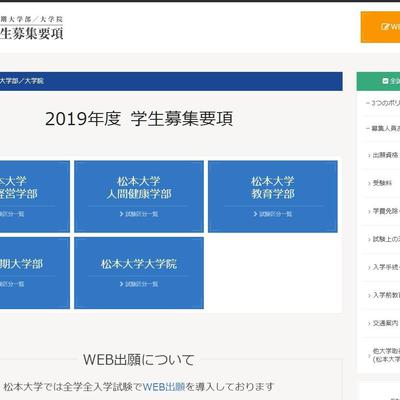Open the 松本大学 教育学部 tile
The width and height of the screenshot is (400, 400).
(x=273, y=196)
